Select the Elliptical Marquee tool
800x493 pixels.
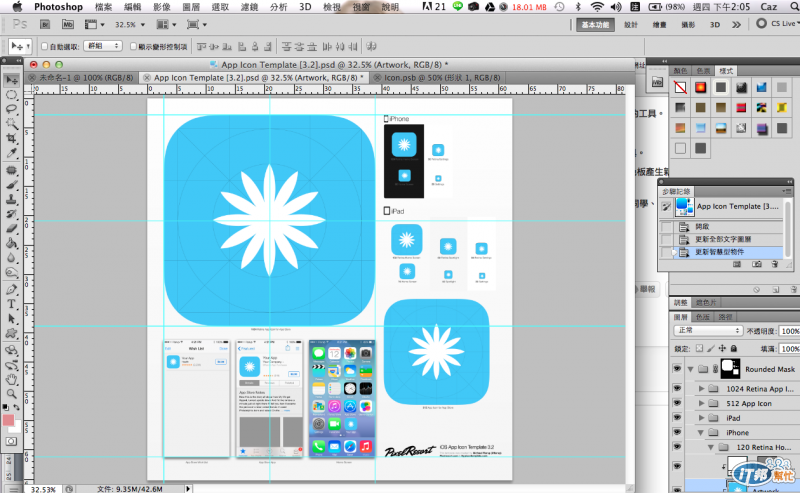tap(11, 95)
